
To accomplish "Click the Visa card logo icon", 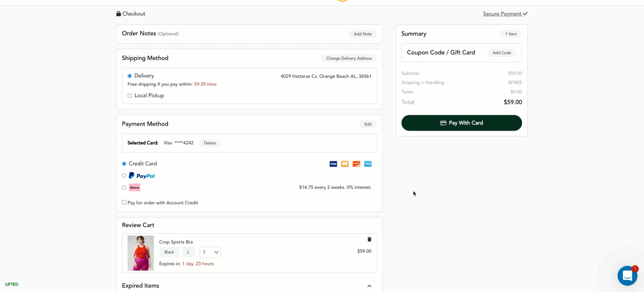I will pos(333,164).
